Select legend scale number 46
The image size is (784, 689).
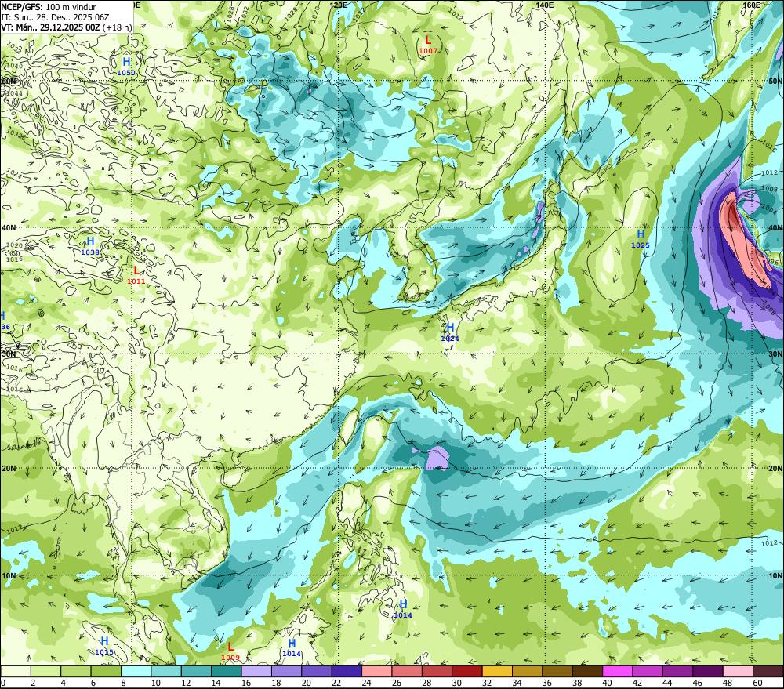pyautogui.click(x=698, y=683)
